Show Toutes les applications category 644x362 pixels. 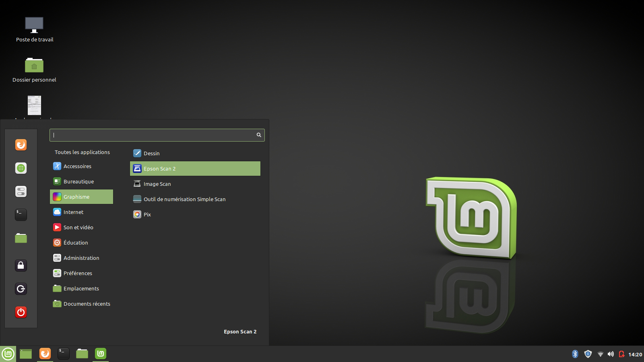coord(82,152)
